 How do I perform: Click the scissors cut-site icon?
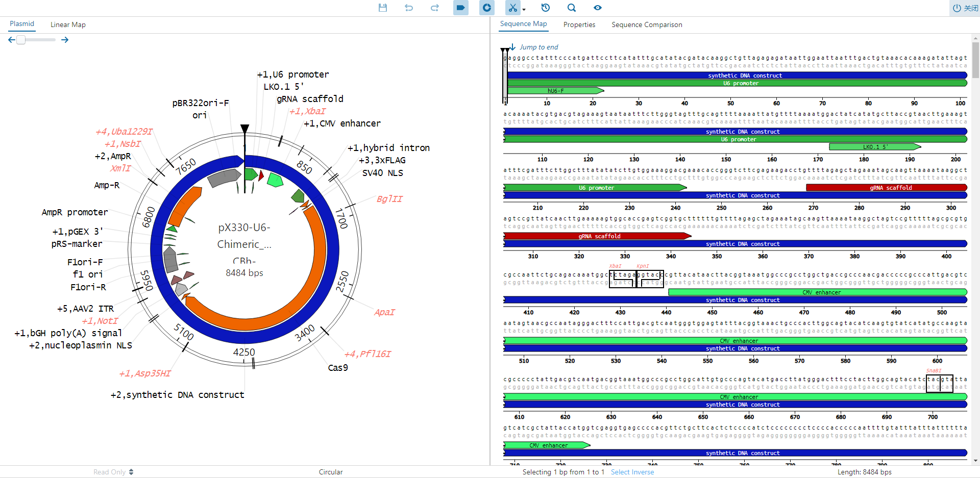(512, 8)
